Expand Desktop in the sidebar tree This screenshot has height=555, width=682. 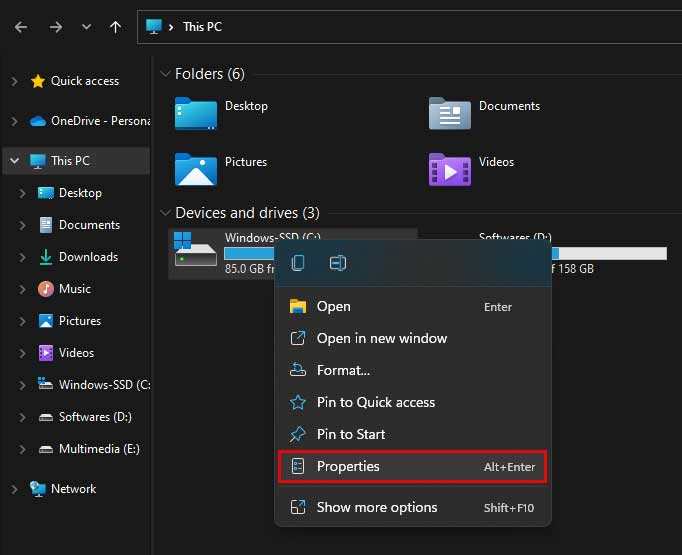22,193
